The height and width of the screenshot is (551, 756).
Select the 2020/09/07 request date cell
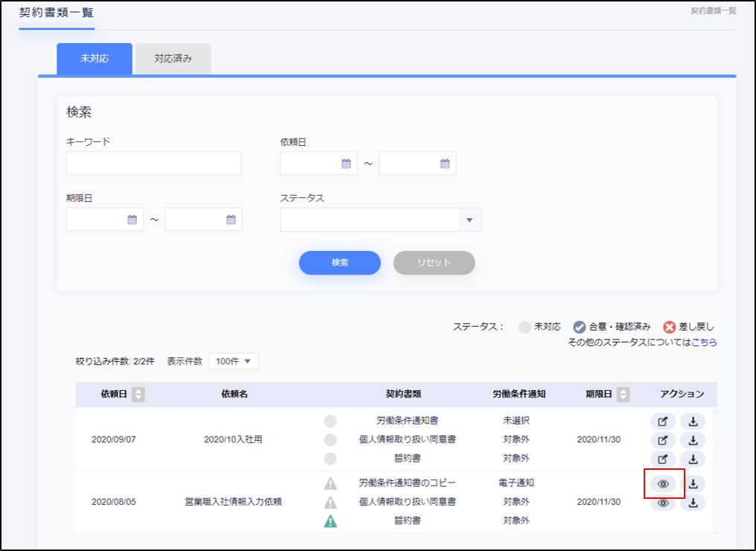pyautogui.click(x=114, y=439)
